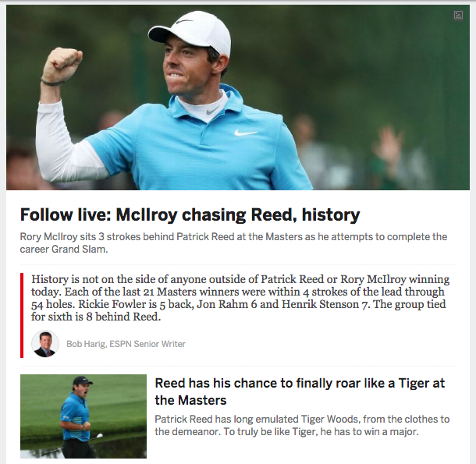Viewport: 476px width, 464px height.
Task: Click the "Patrick Reed has long emulated Tiger" description
Action: coord(302,425)
